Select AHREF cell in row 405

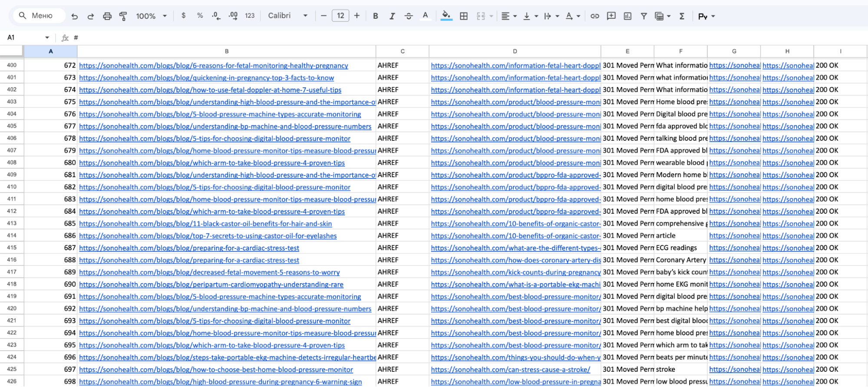(403, 126)
